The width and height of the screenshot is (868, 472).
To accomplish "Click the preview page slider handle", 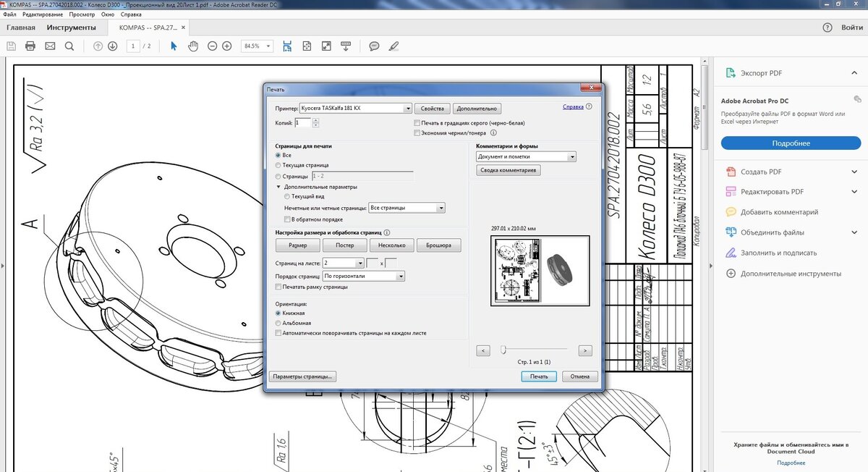I will pyautogui.click(x=503, y=350).
